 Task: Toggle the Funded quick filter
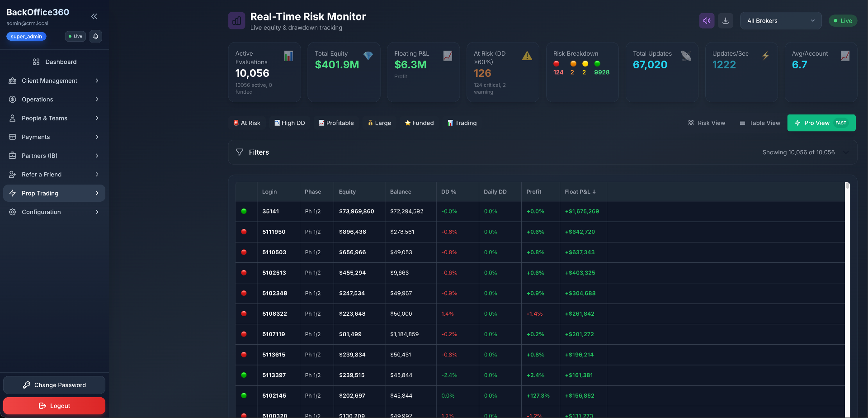pyautogui.click(x=419, y=123)
